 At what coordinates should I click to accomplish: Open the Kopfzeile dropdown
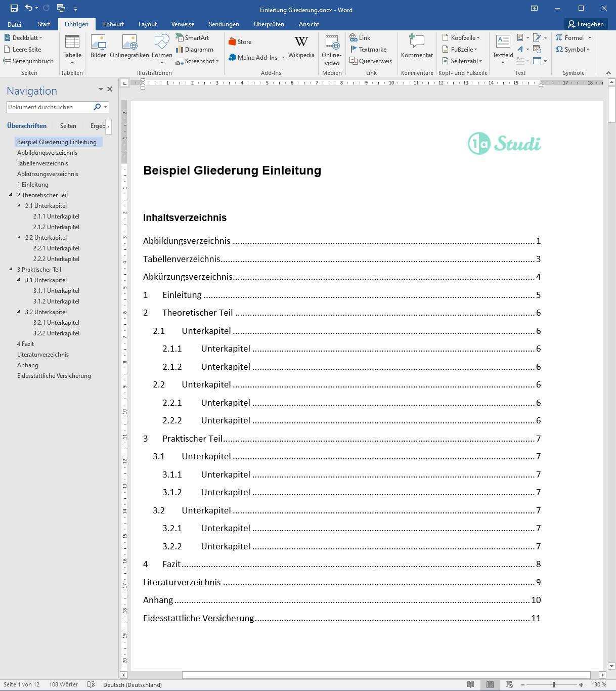(461, 38)
